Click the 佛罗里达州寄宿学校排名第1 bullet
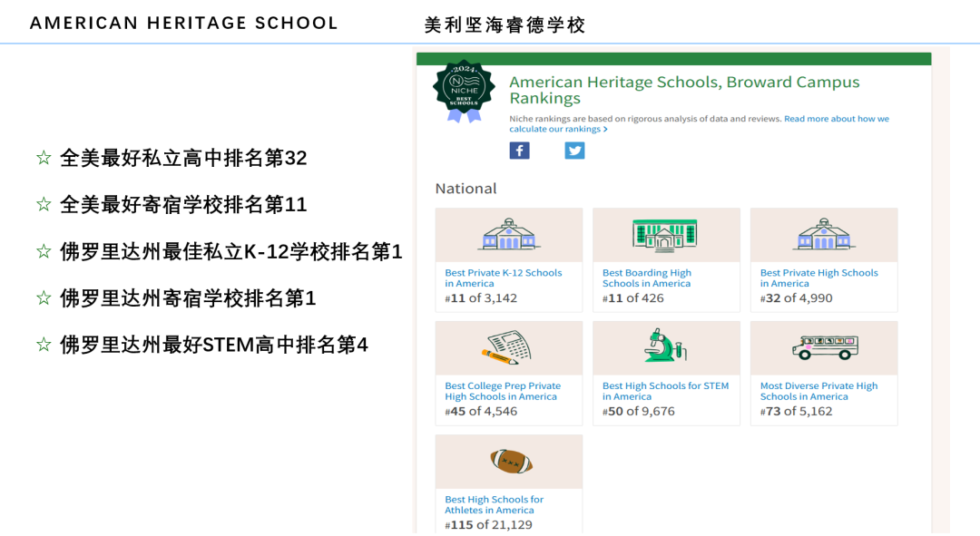Image resolution: width=980 pixels, height=536 pixels. (x=188, y=298)
